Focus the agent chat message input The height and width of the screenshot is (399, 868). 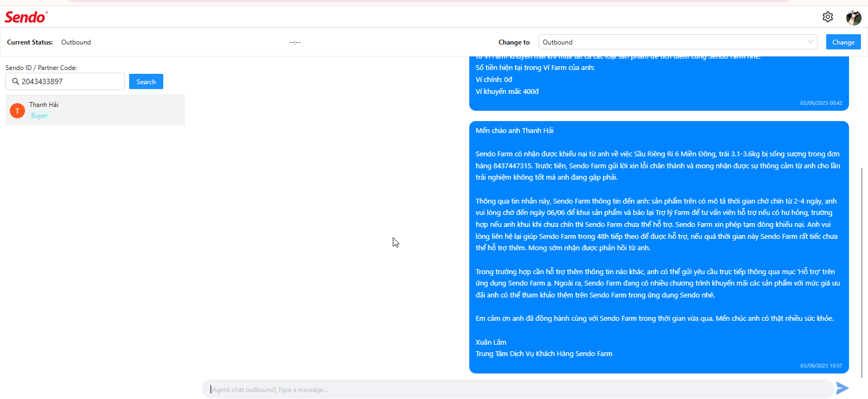[x=518, y=389]
